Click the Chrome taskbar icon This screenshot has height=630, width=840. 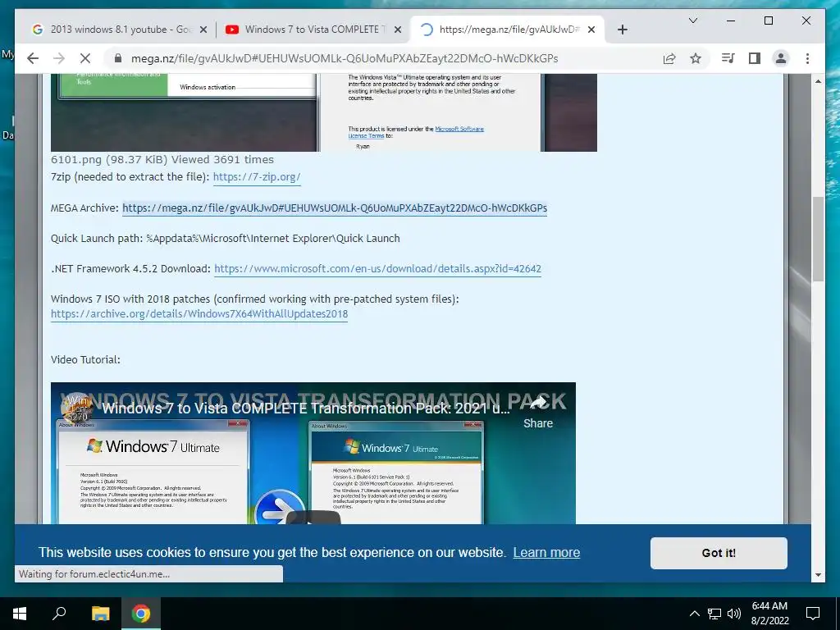141,614
